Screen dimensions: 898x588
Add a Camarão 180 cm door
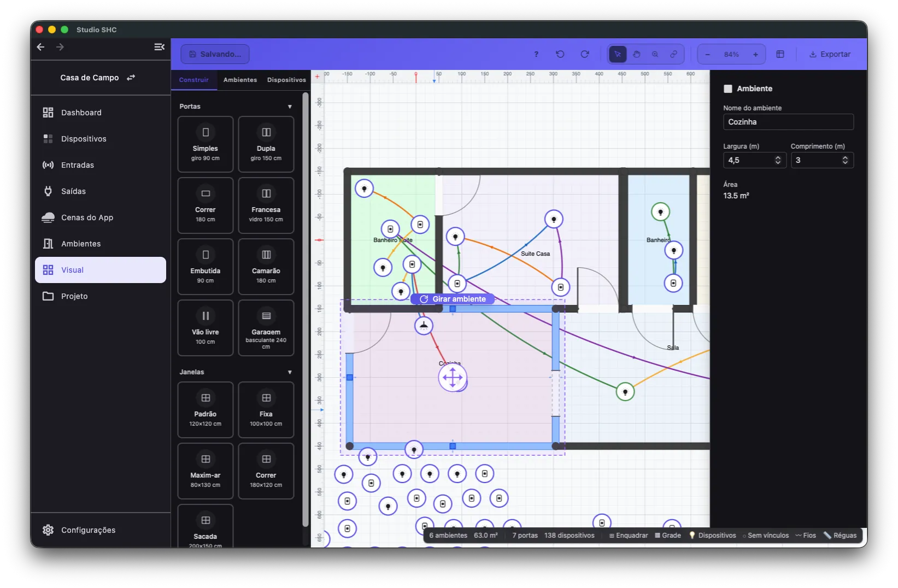[266, 267]
